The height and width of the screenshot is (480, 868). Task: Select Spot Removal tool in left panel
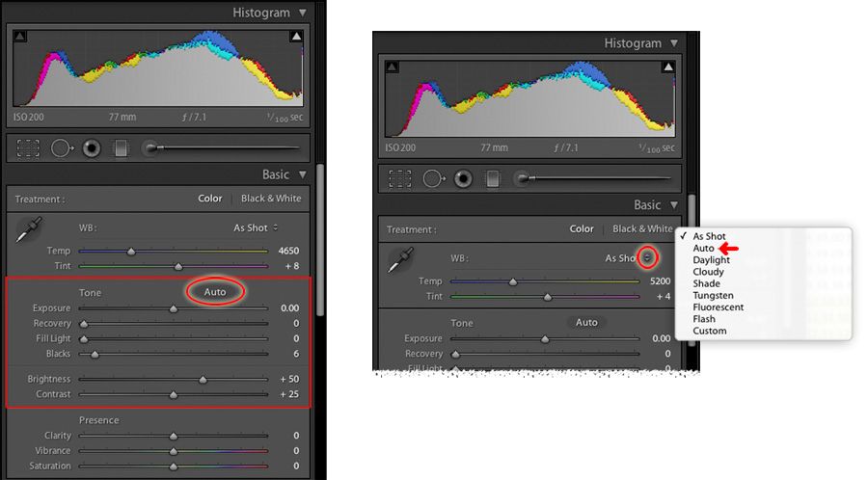[x=62, y=148]
